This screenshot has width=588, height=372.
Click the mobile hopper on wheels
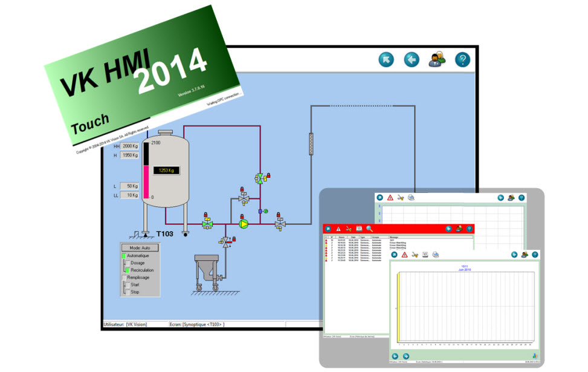point(208,272)
